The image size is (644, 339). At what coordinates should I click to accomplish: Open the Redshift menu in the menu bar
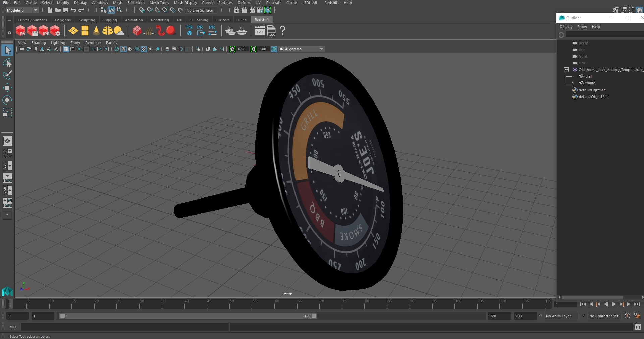331,3
